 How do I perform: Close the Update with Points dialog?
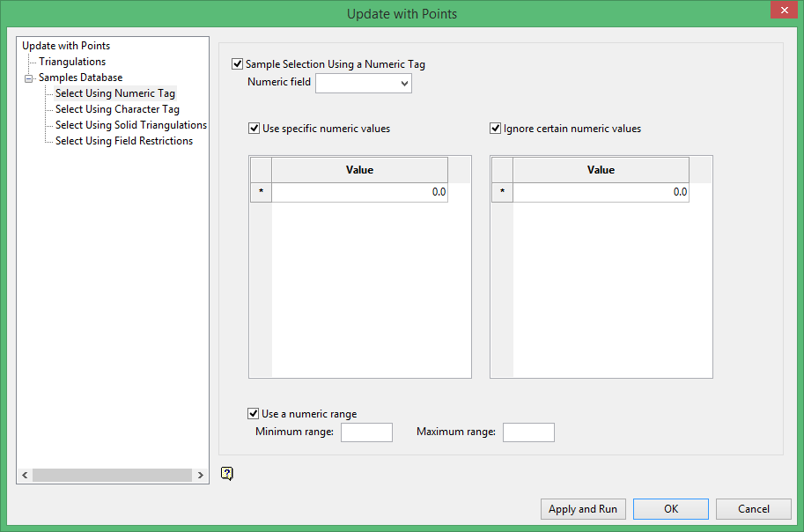[x=782, y=11]
